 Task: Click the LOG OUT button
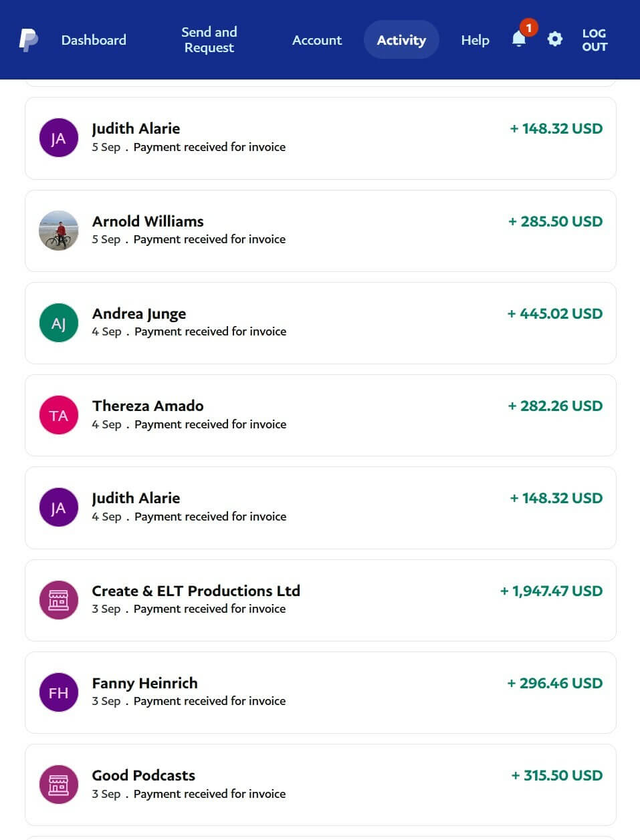(x=594, y=40)
